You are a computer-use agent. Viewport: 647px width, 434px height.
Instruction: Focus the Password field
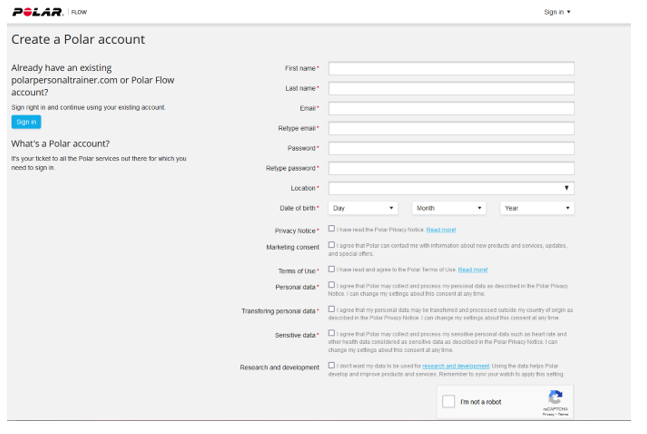click(x=451, y=148)
